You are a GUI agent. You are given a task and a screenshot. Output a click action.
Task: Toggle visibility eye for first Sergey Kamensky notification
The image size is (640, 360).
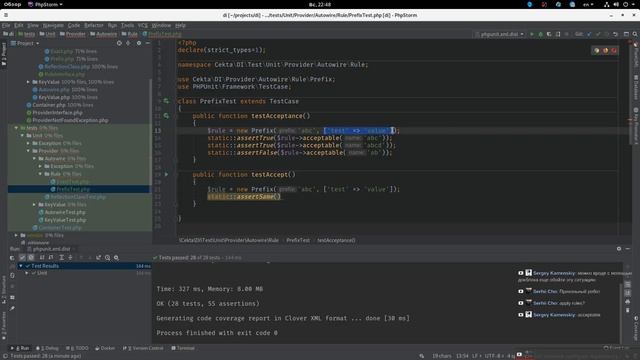[520, 273]
